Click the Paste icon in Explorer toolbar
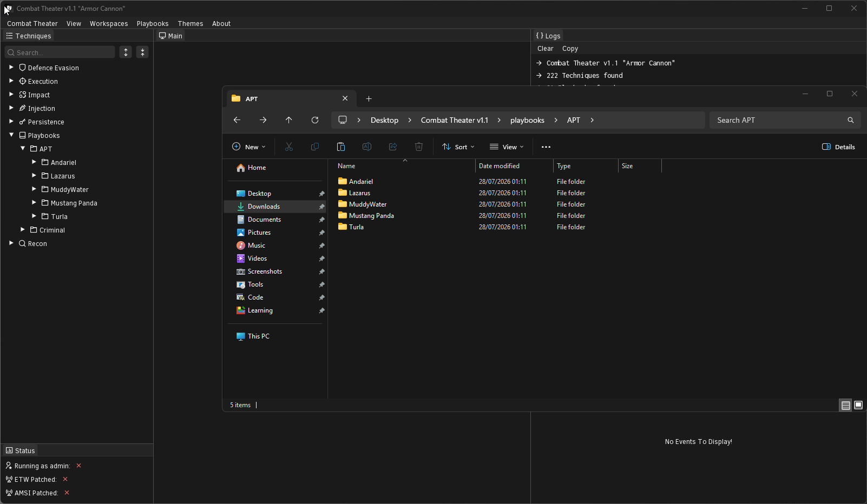867x504 pixels. [341, 147]
